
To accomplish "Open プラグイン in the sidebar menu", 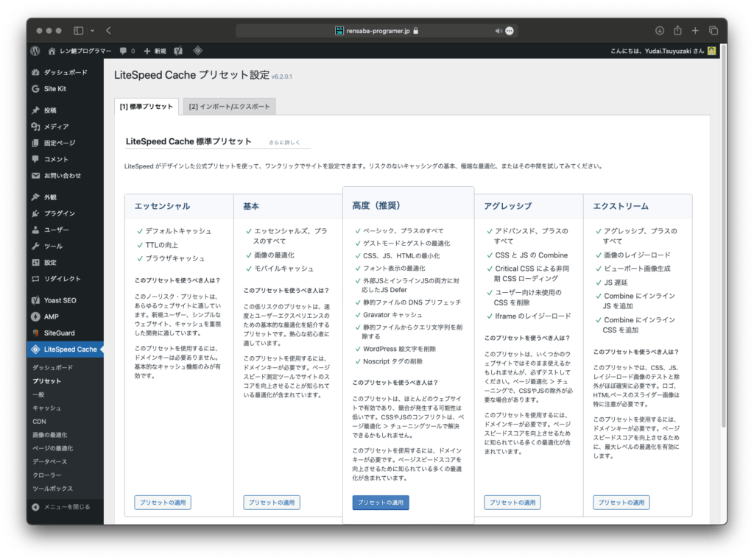I will (x=59, y=213).
